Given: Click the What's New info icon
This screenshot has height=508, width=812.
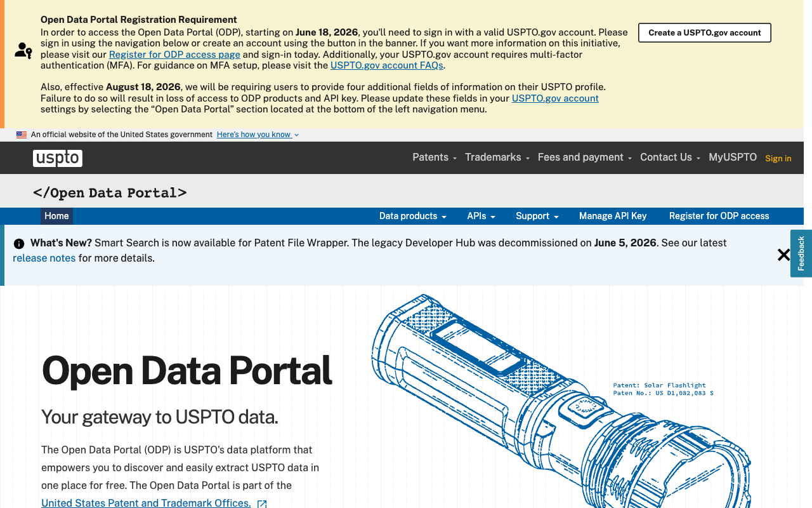Looking at the screenshot, I should (19, 243).
